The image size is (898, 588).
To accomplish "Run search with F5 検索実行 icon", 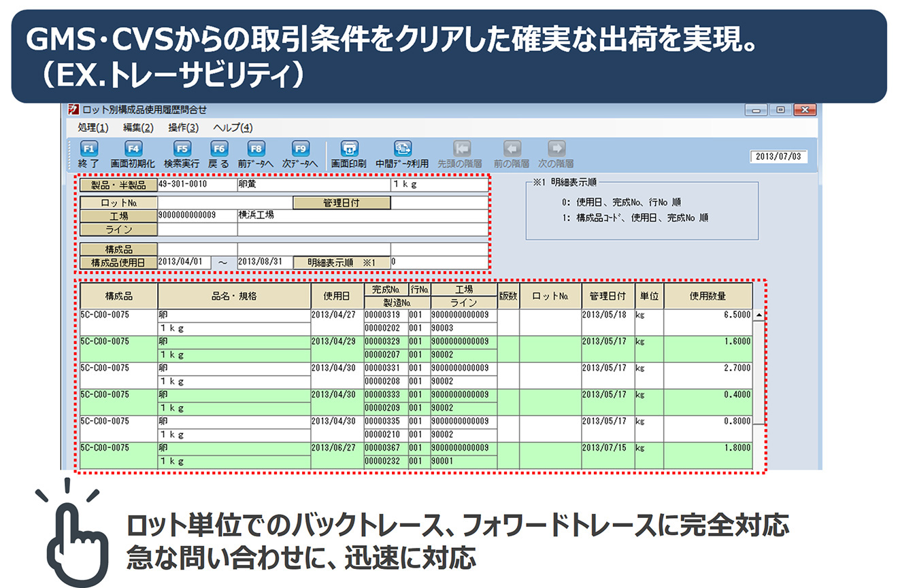I will pyautogui.click(x=182, y=149).
